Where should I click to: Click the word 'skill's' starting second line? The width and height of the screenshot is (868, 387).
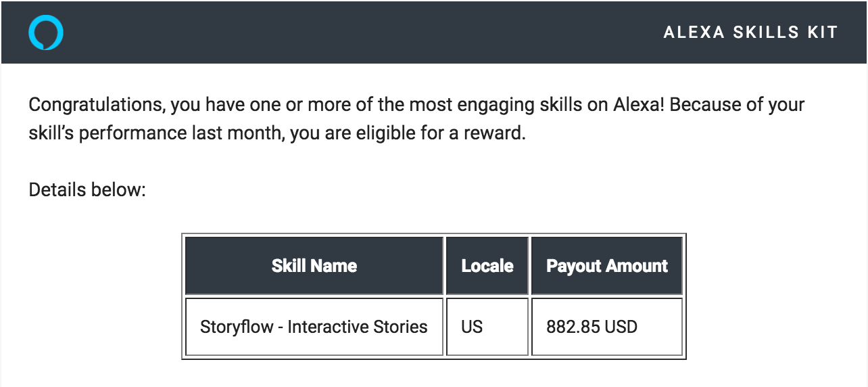point(51,133)
